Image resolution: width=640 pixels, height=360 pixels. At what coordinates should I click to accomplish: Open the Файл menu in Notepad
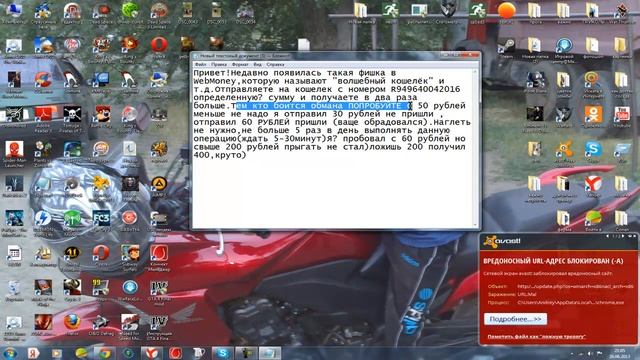point(200,64)
